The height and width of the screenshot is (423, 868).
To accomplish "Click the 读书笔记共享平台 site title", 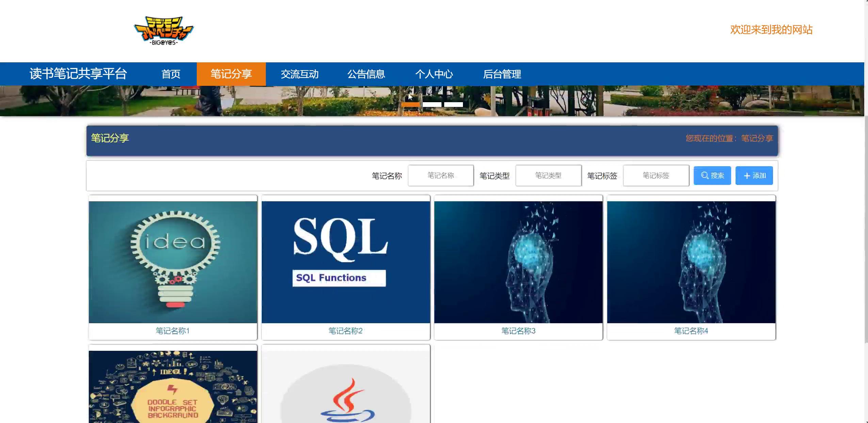I will click(x=78, y=74).
